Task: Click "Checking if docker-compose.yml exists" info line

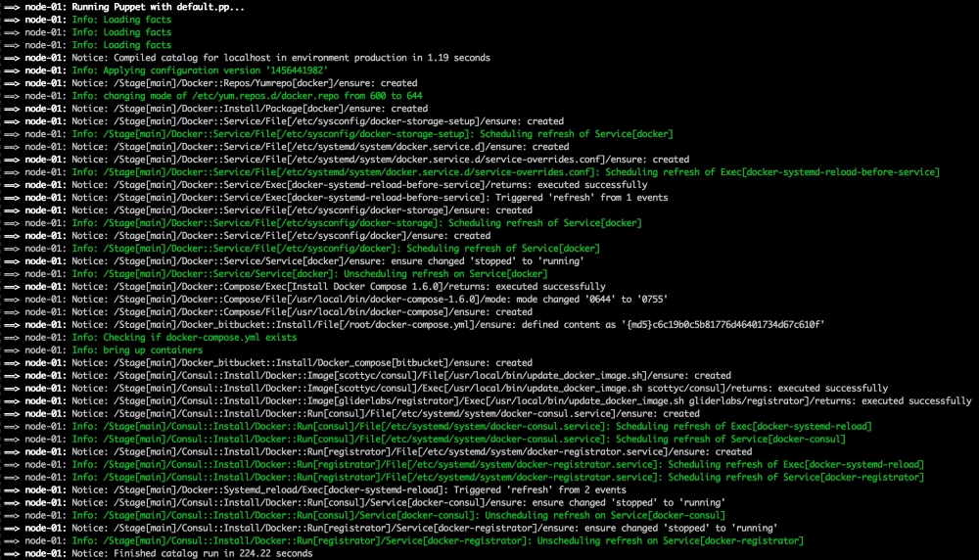Action: click(184, 338)
